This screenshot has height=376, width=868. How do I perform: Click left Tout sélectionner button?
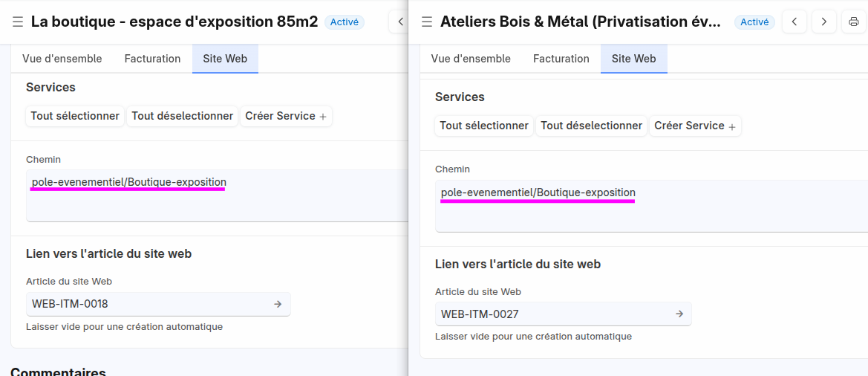(75, 116)
